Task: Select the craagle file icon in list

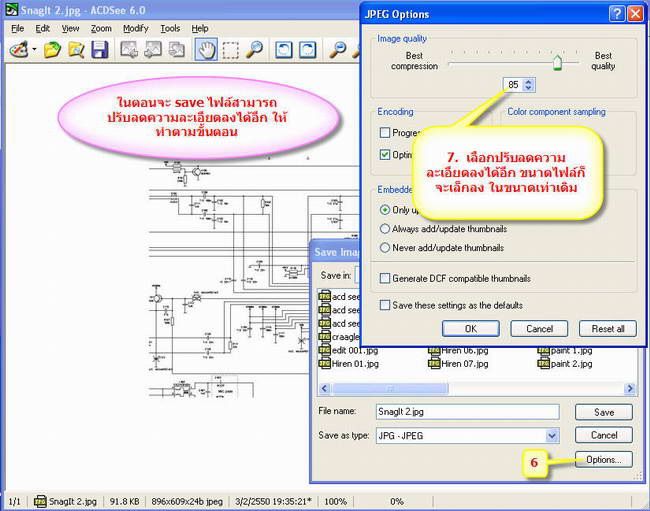Action: [x=324, y=337]
